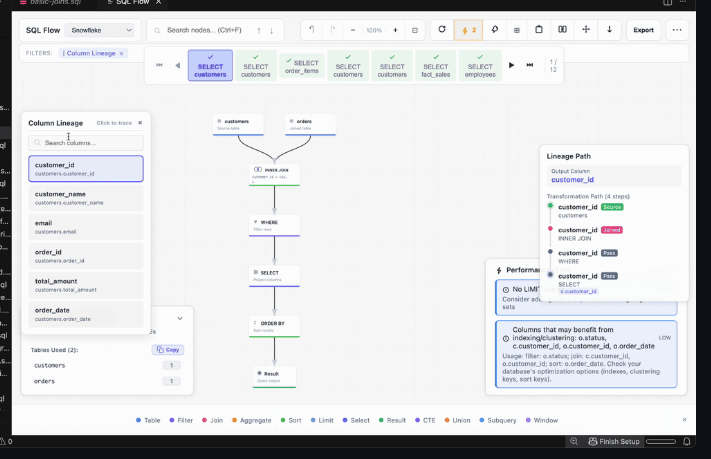Screen dimensions: 711x459
Task: Click the notification bell in status bar
Action: [687, 441]
